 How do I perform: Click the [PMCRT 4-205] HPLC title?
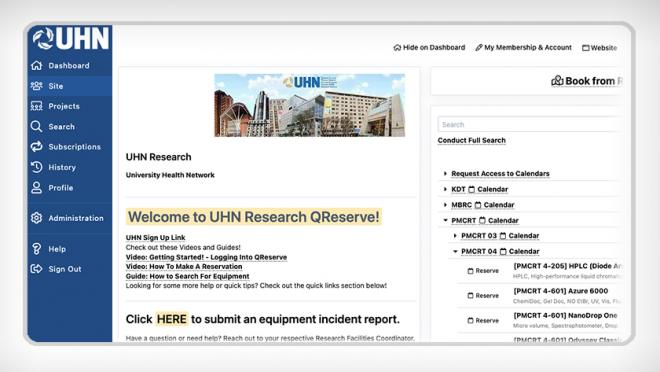click(x=567, y=266)
